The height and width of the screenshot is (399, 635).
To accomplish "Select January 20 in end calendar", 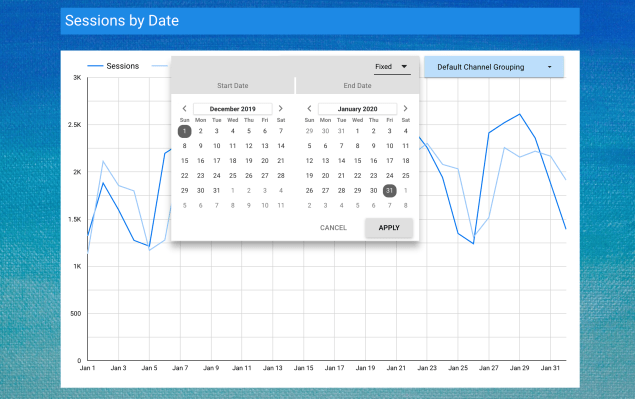I will pos(325,175).
